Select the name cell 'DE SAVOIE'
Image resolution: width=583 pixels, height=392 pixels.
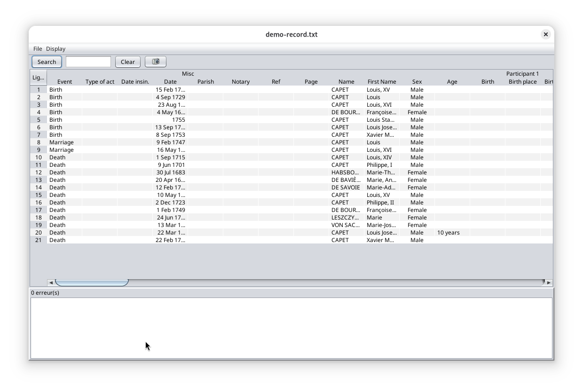[347, 187]
